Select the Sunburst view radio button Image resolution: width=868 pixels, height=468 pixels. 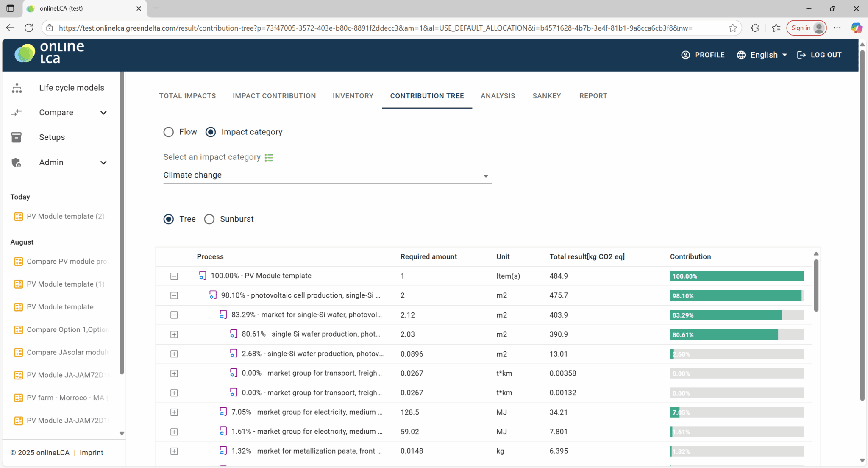coord(209,219)
